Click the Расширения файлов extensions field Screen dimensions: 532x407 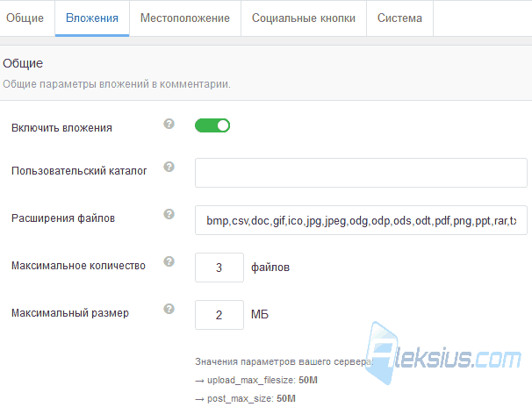click(361, 220)
